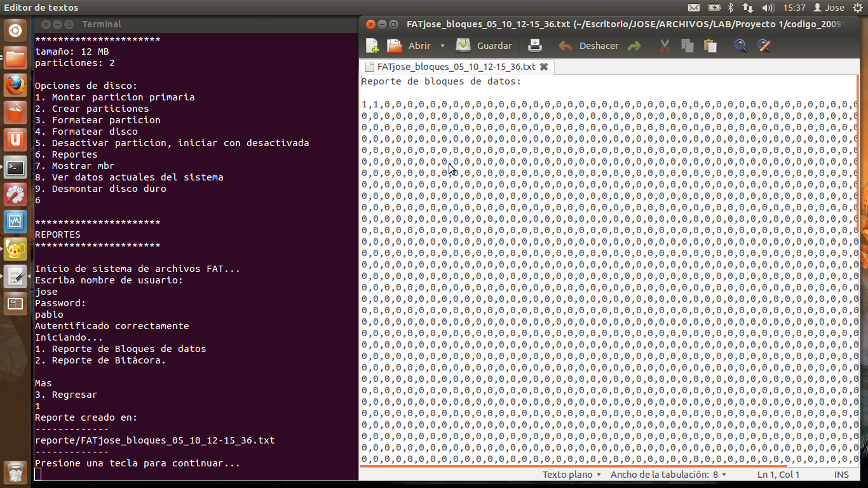The height and width of the screenshot is (488, 868).
Task: Open Firefox from the launcher
Action: [x=15, y=85]
